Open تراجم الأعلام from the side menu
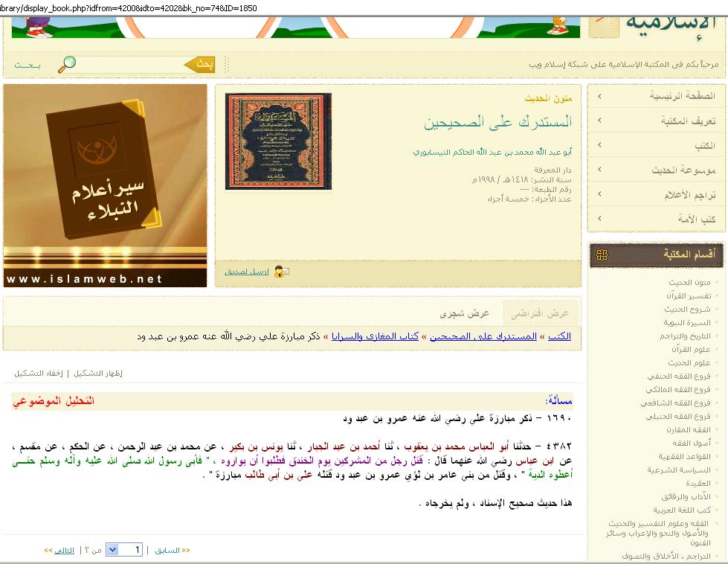 pyautogui.click(x=689, y=195)
